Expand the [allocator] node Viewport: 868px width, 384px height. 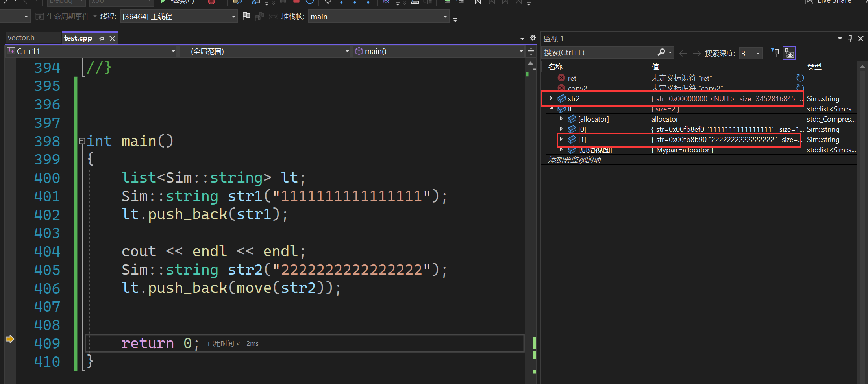tap(561, 118)
